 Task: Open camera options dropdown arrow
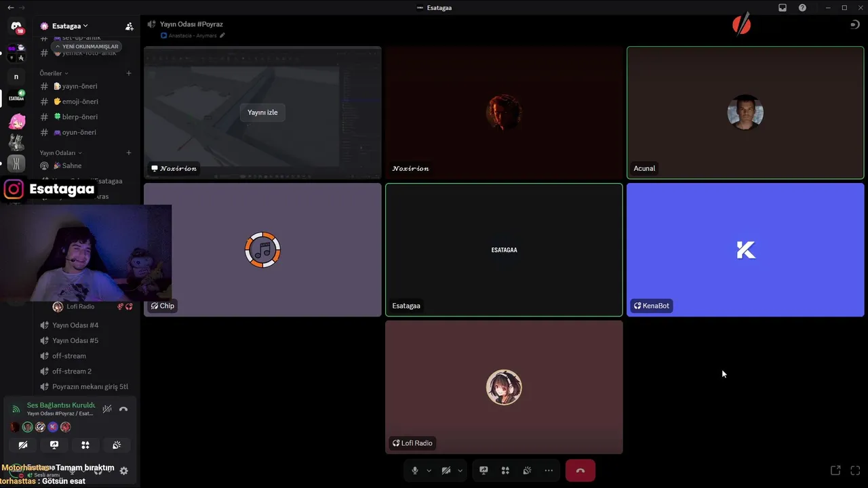pyautogui.click(x=460, y=470)
